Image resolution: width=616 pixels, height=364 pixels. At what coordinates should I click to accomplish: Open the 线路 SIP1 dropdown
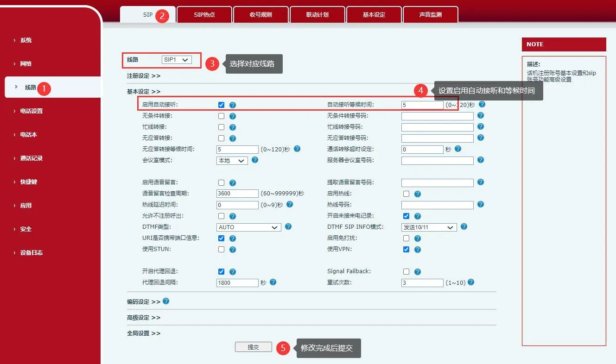[177, 60]
